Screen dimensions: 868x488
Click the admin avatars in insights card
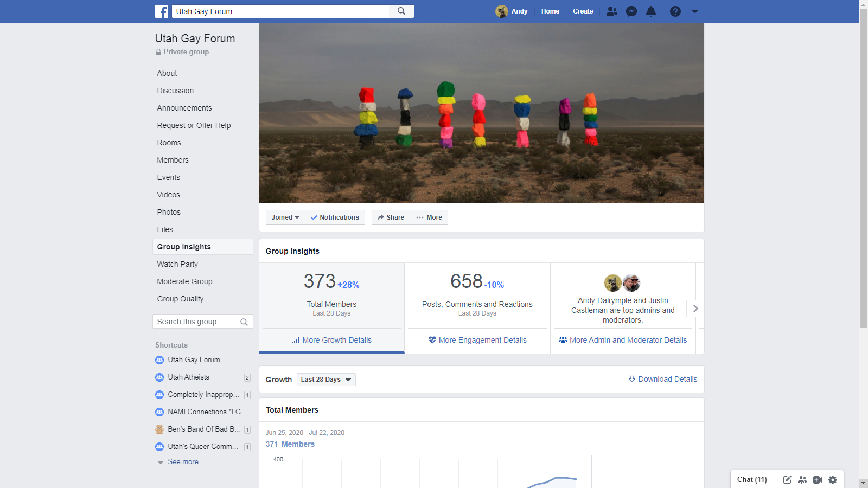coord(622,283)
